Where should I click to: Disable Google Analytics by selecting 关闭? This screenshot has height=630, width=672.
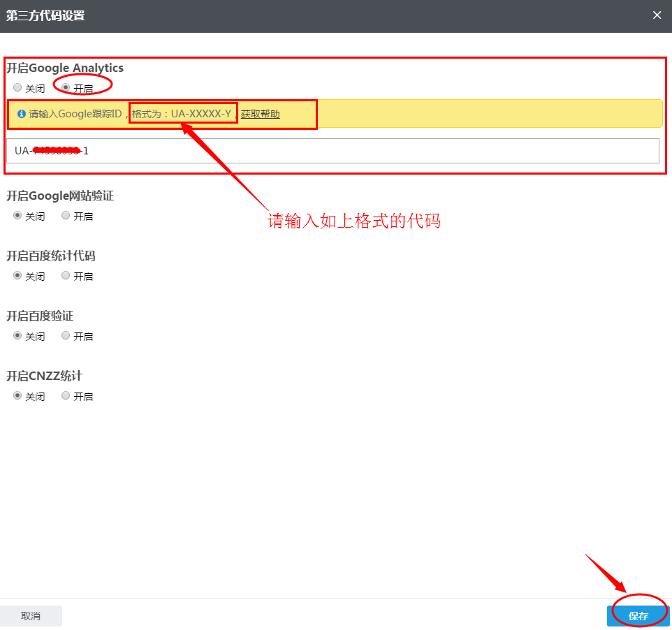pyautogui.click(x=17, y=87)
